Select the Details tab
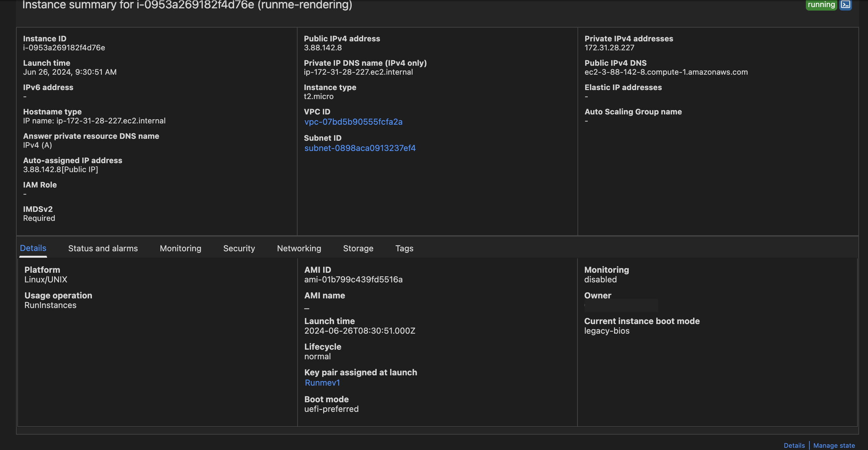This screenshot has height=450, width=868. point(33,248)
